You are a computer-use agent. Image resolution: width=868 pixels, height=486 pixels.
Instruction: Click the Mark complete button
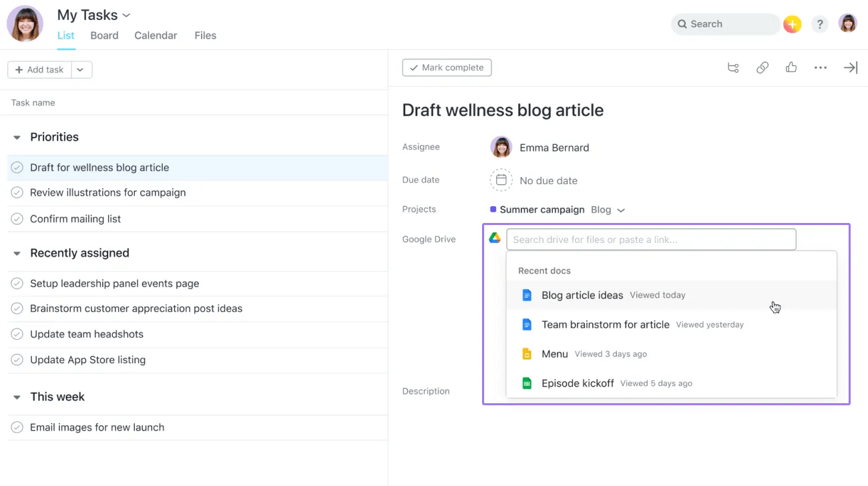click(x=447, y=67)
